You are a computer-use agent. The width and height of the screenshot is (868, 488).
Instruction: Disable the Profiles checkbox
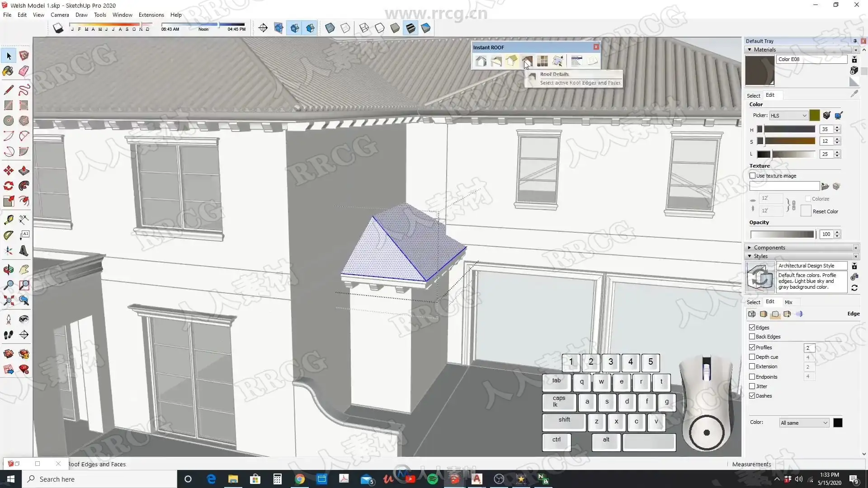pyautogui.click(x=753, y=347)
